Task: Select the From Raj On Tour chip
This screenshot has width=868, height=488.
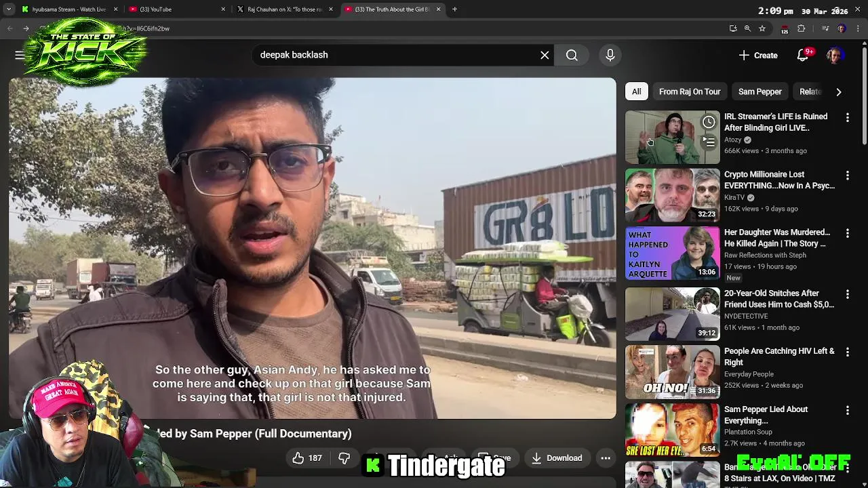Action: [690, 91]
